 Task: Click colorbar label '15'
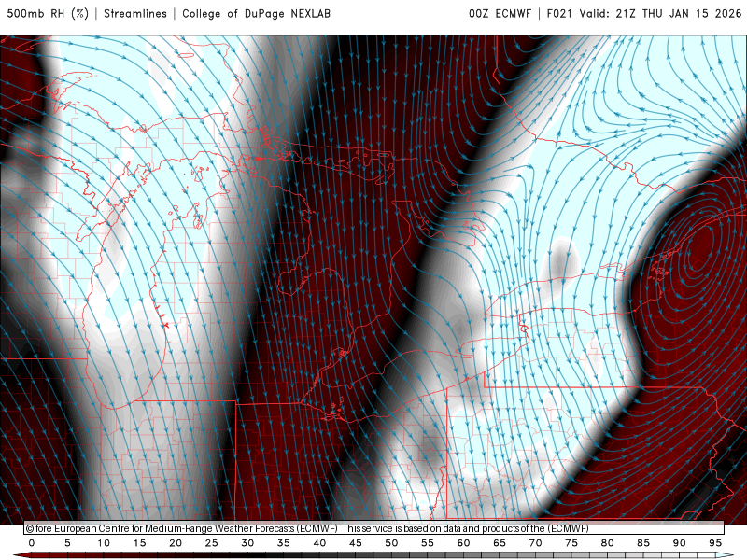pyautogui.click(x=139, y=543)
